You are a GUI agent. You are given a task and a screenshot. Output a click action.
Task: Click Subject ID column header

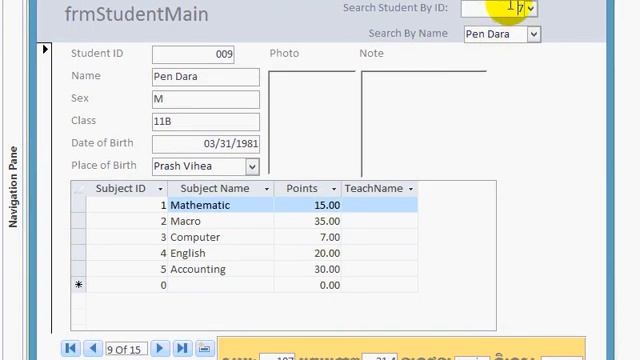click(x=127, y=189)
